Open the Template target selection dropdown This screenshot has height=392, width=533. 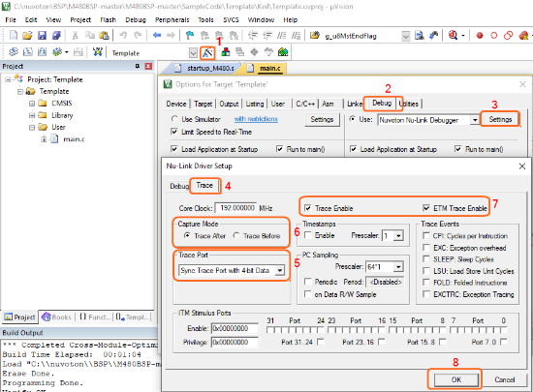tap(193, 53)
